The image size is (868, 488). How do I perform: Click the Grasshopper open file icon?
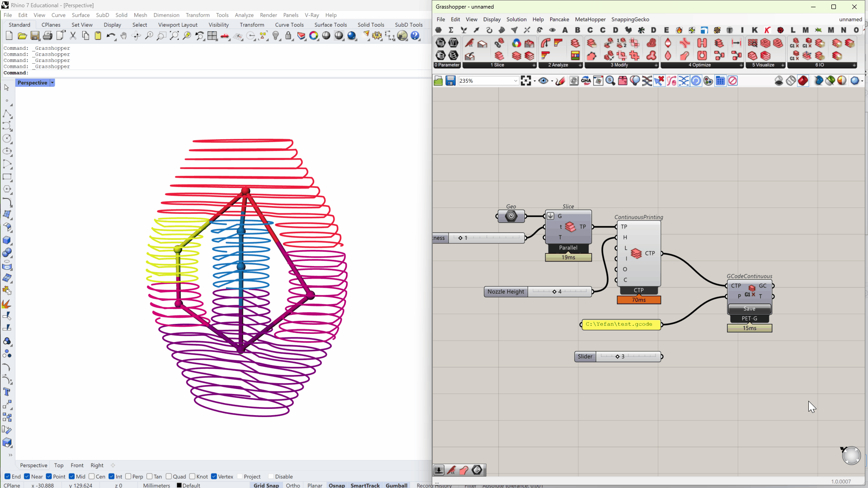438,81
